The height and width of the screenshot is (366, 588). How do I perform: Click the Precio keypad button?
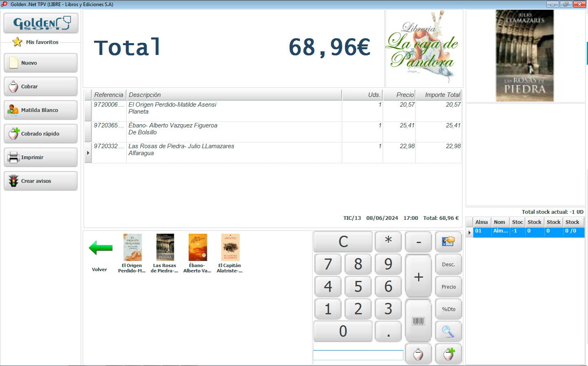click(449, 287)
